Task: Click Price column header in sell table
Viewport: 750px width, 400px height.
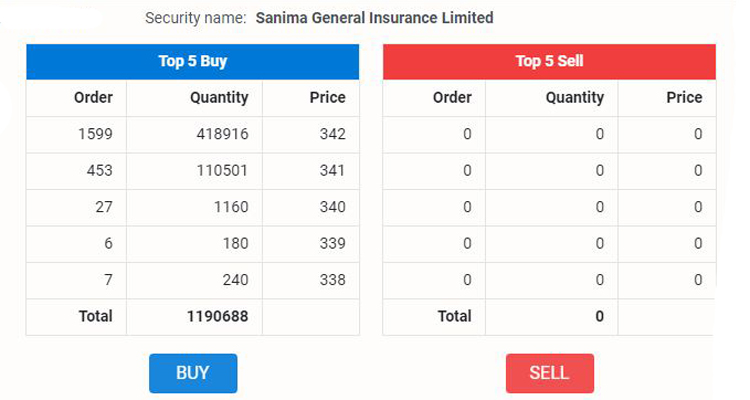Action: (x=684, y=98)
